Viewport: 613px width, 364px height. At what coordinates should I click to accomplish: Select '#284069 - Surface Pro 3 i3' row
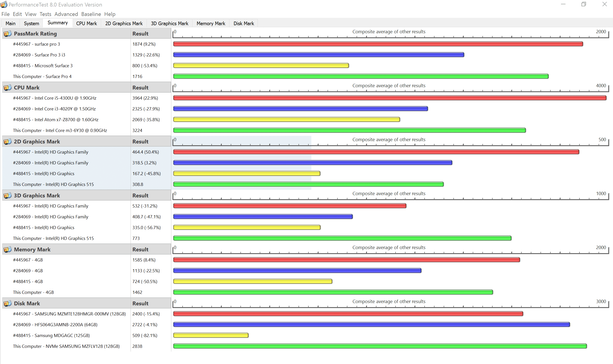point(86,55)
